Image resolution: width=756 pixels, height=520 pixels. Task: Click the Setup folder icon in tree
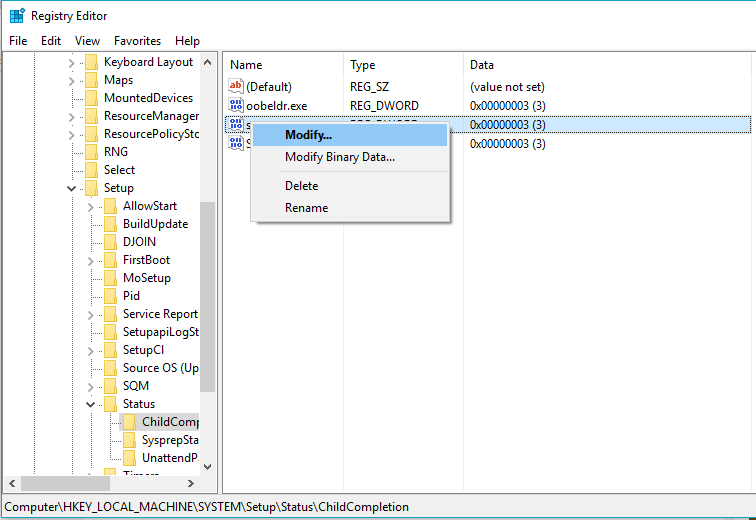coord(92,188)
